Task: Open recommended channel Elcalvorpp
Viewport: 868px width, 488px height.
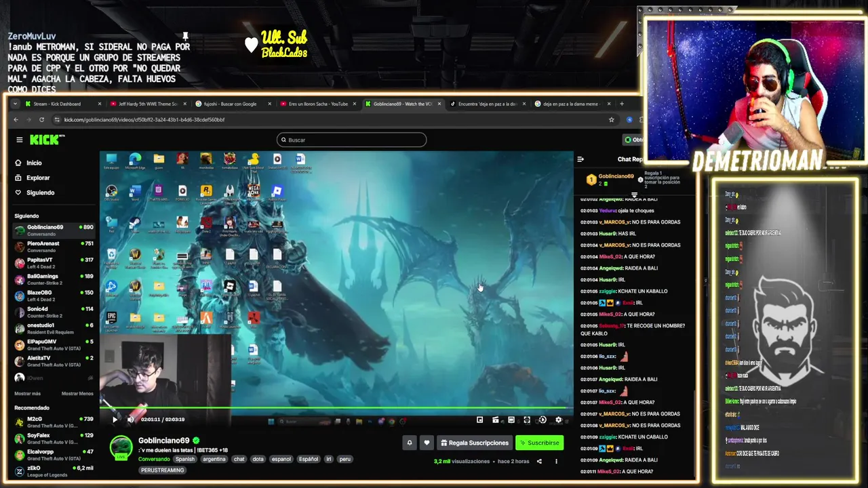Action: [54, 455]
